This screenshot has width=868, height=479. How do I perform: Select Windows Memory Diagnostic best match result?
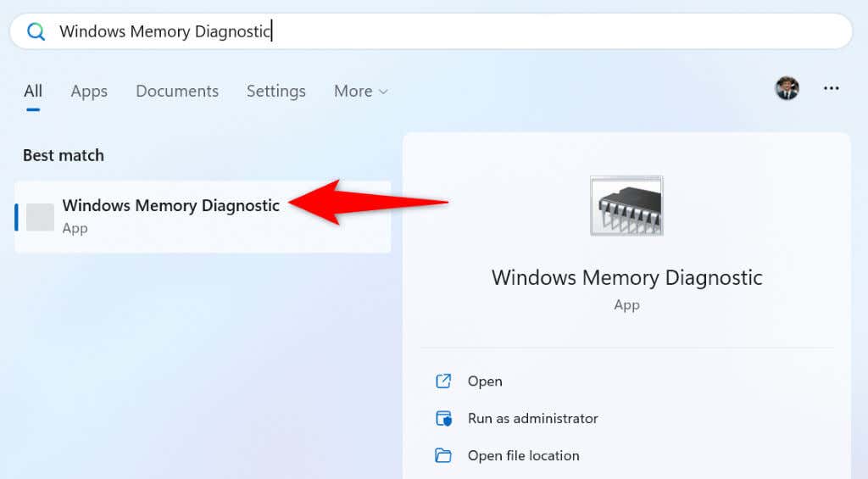click(203, 216)
